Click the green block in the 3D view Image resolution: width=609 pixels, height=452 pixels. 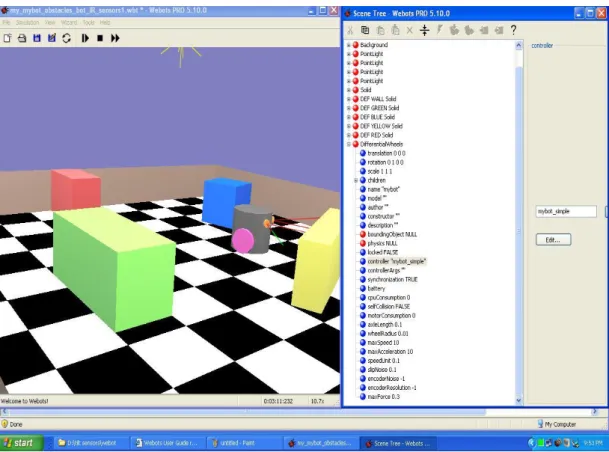tap(113, 268)
